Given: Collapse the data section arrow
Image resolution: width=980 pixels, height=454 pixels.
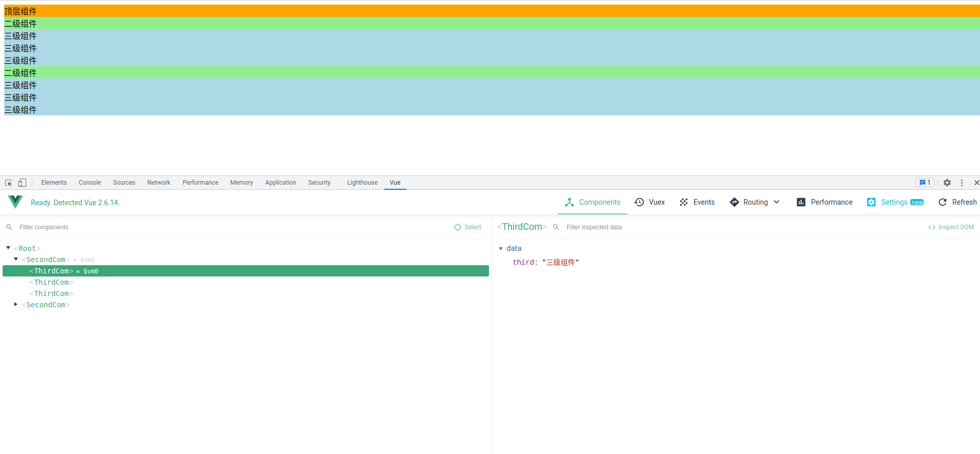Looking at the screenshot, I should [501, 248].
